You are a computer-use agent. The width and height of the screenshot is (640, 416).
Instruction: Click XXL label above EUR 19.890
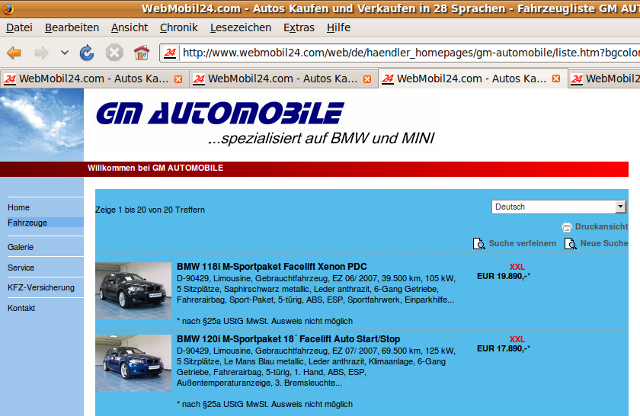pyautogui.click(x=517, y=267)
